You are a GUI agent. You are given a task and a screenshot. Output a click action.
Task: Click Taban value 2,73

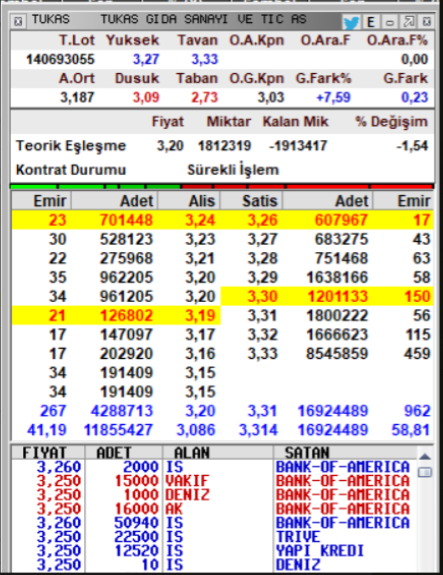pyautogui.click(x=205, y=98)
